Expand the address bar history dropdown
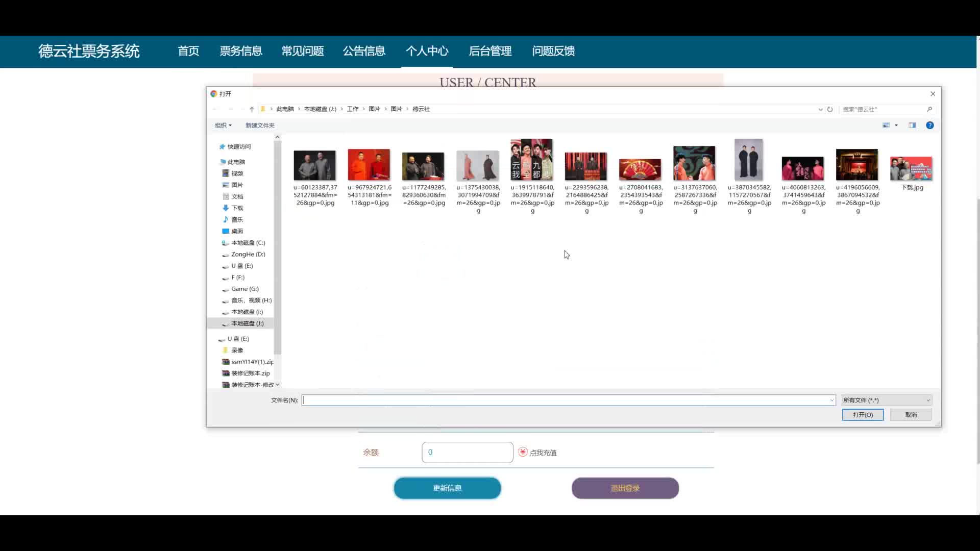Screen dimensions: 980x551 pos(820,109)
